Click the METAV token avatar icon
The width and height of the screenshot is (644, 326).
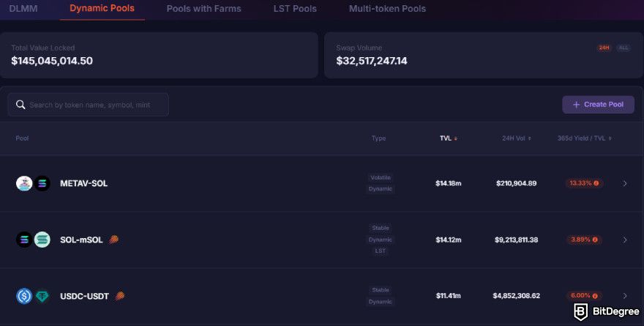pos(24,183)
